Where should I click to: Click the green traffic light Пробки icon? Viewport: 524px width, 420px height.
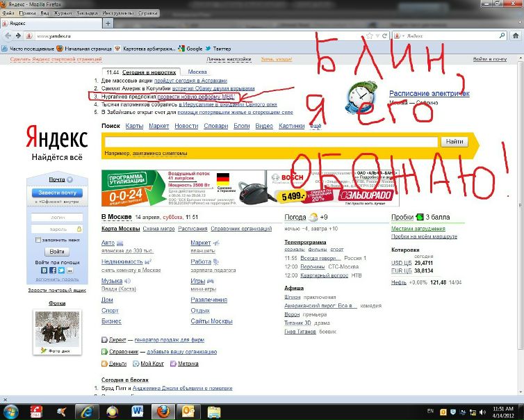tap(419, 218)
